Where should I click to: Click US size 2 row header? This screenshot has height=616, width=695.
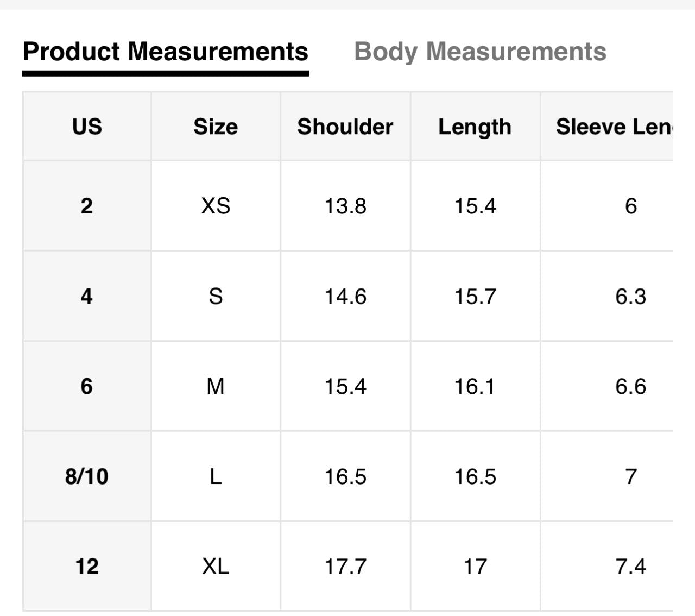(87, 206)
